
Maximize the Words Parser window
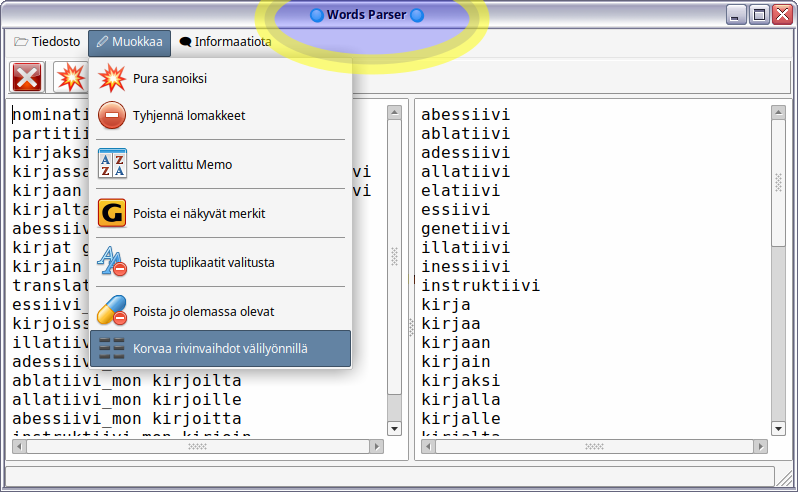(x=759, y=15)
